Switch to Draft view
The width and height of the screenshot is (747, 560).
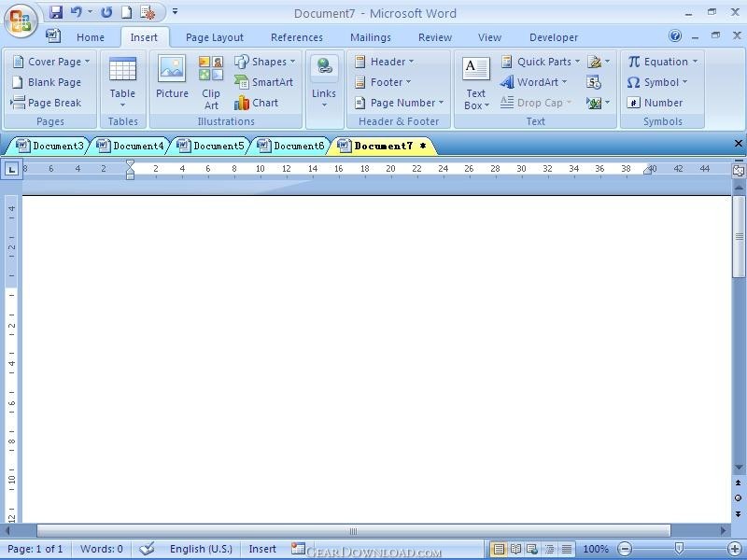pyautogui.click(x=567, y=549)
